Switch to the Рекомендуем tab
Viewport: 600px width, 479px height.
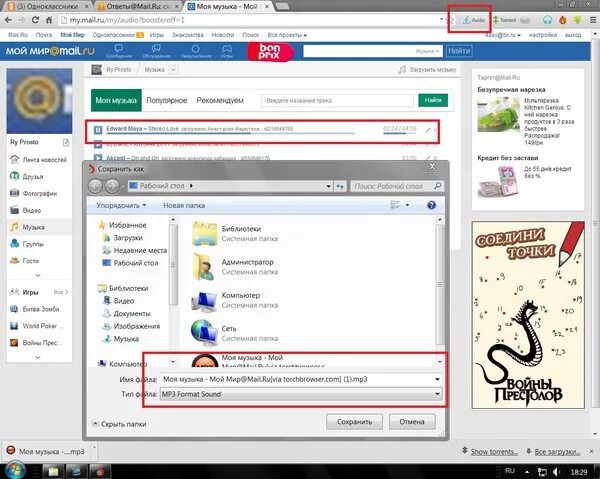click(x=220, y=100)
